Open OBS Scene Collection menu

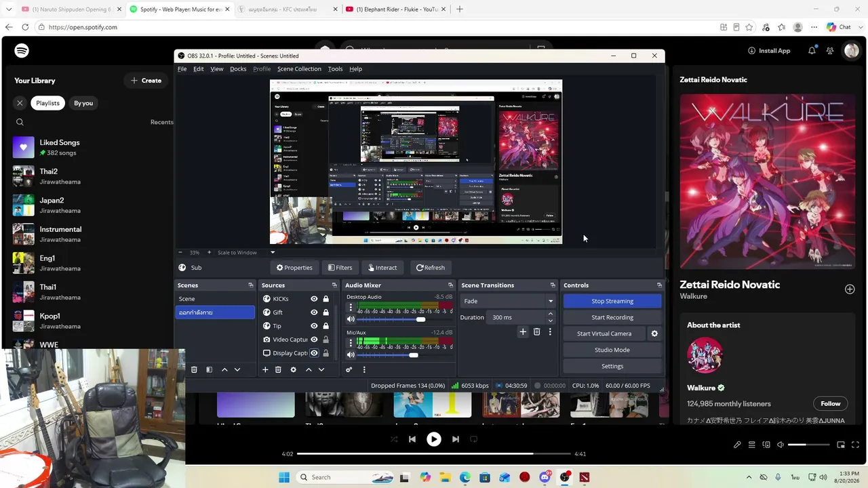pos(299,69)
